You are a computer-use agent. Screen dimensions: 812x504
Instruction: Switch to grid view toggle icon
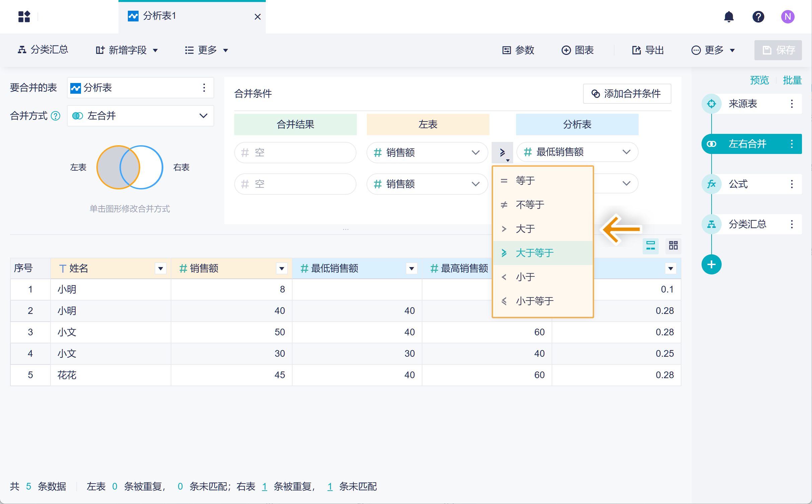673,246
